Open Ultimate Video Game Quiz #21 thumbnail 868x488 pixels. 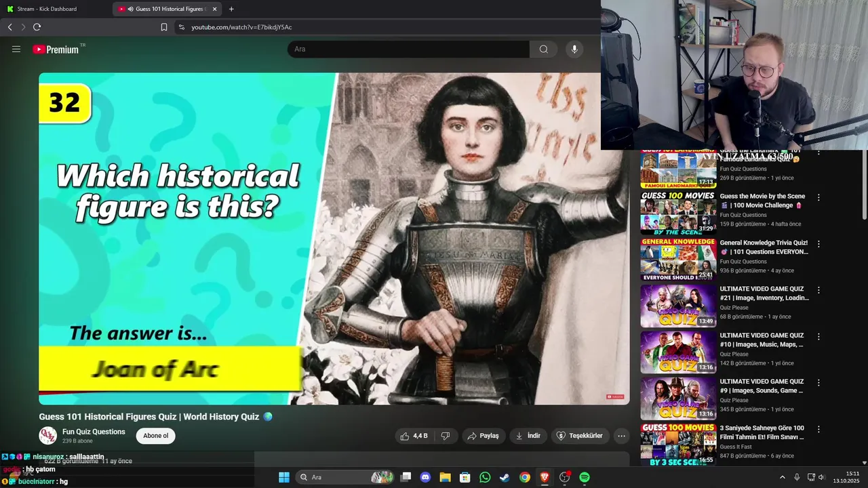click(678, 306)
